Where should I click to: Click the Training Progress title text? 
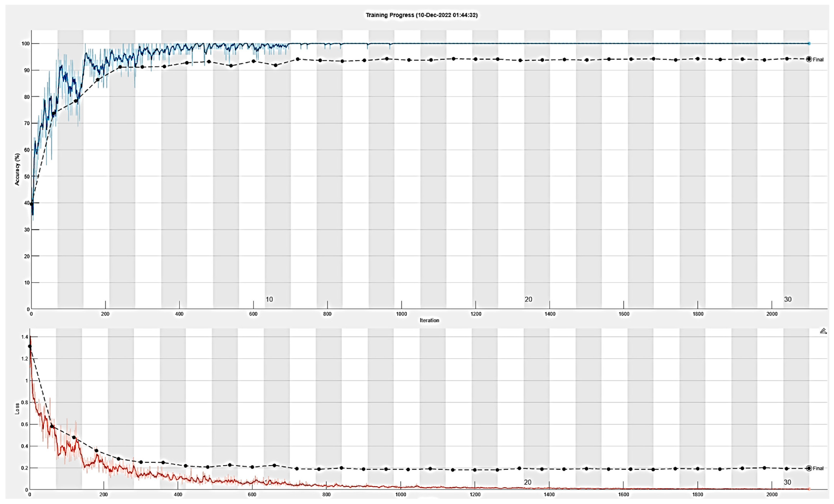point(421,15)
